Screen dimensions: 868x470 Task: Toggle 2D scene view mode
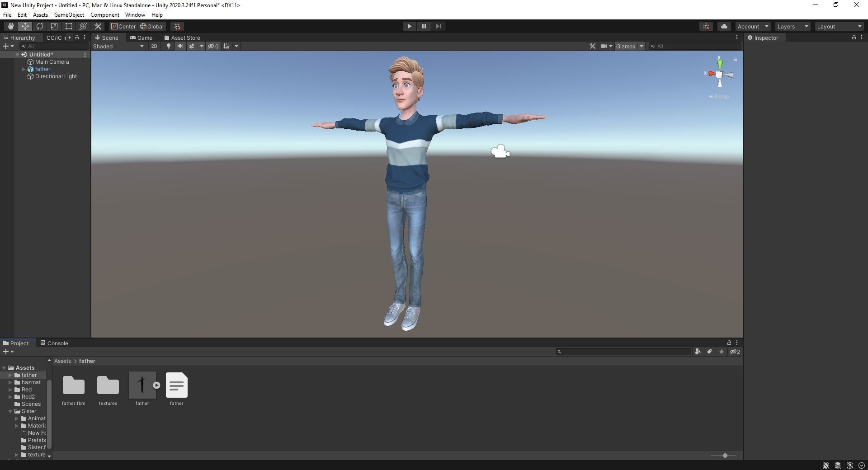click(x=154, y=46)
